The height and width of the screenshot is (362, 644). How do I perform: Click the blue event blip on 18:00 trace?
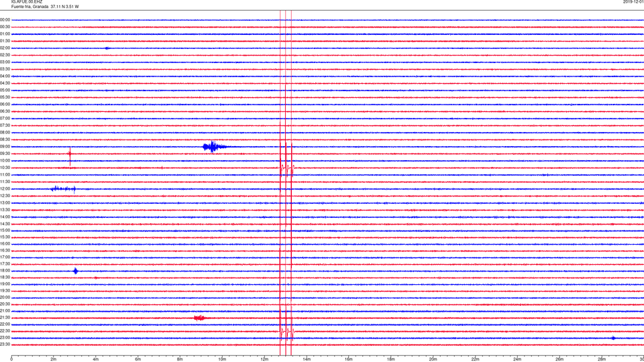tap(75, 271)
